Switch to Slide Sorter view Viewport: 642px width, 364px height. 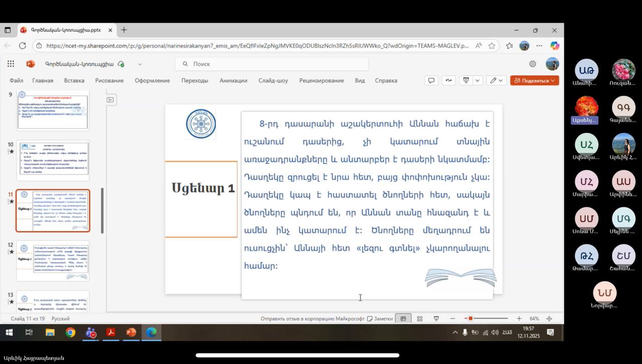[x=420, y=319]
